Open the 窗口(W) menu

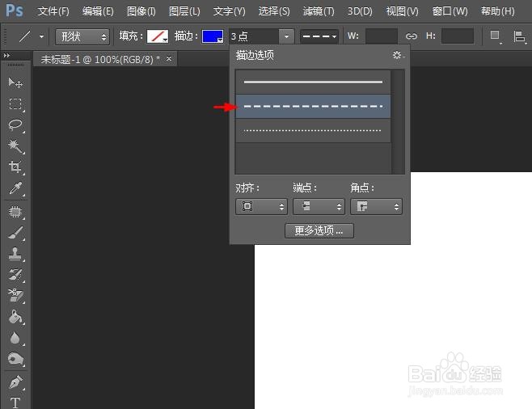point(450,11)
